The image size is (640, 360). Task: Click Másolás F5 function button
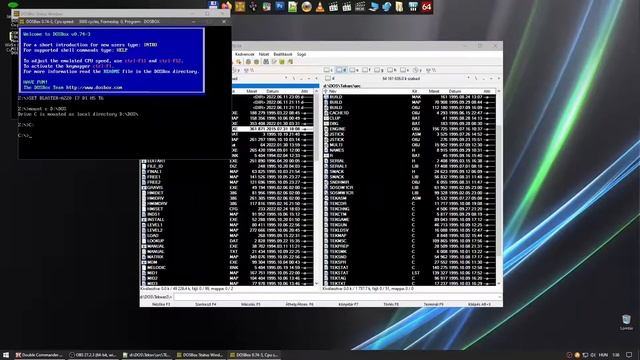[251, 304]
